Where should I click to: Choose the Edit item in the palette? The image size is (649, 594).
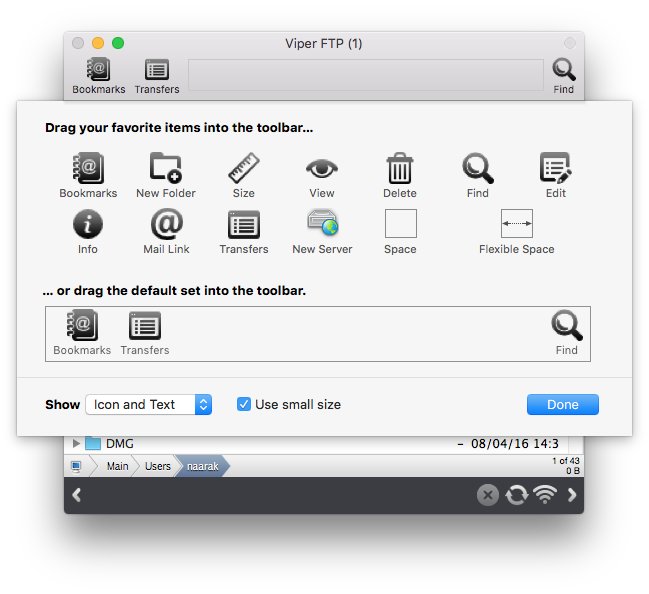(555, 175)
